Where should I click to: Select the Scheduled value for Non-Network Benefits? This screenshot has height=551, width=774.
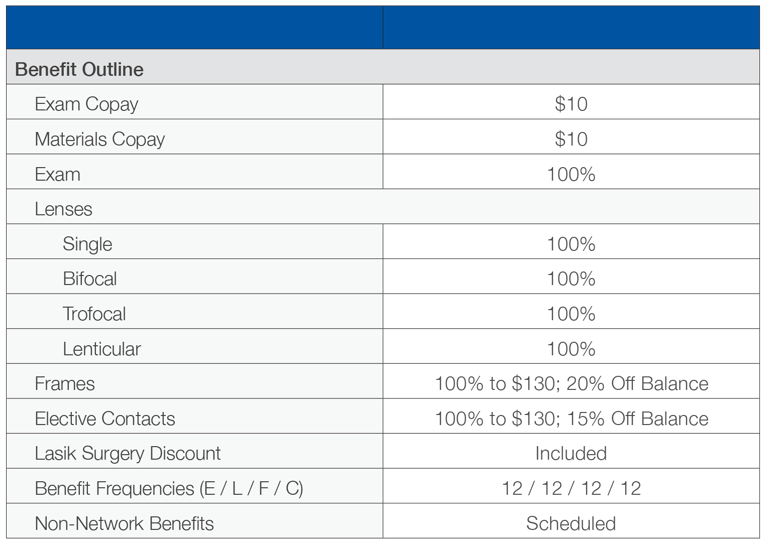pyautogui.click(x=571, y=523)
